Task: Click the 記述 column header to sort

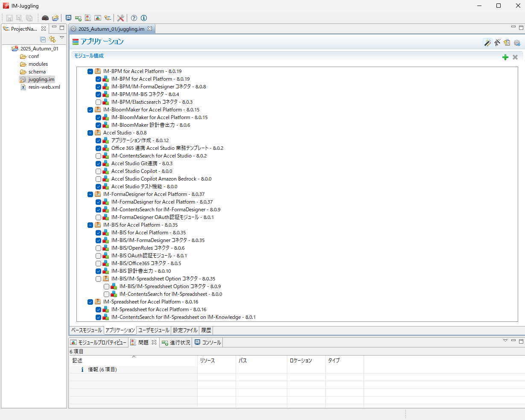Action: [x=77, y=361]
